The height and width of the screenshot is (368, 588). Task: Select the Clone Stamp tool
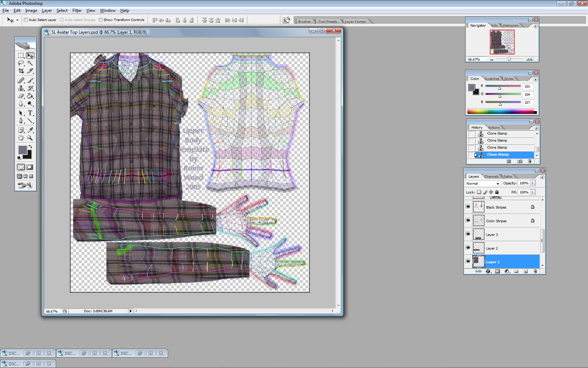[x=21, y=88]
